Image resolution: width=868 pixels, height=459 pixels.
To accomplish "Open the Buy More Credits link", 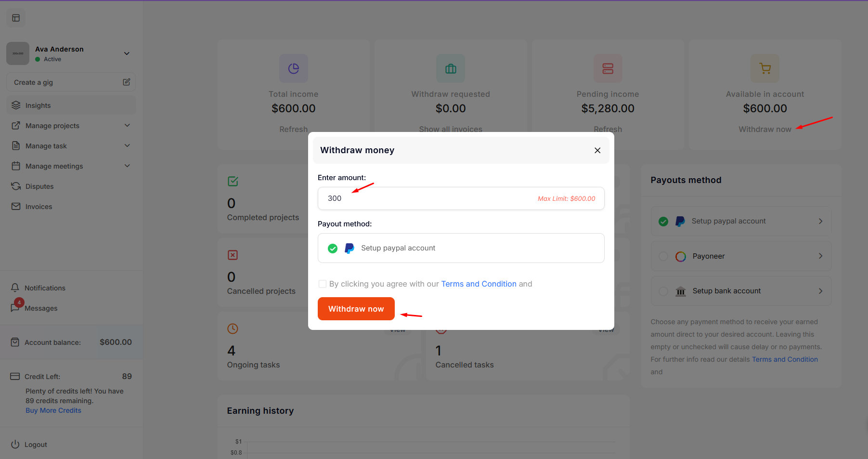I will tap(53, 410).
